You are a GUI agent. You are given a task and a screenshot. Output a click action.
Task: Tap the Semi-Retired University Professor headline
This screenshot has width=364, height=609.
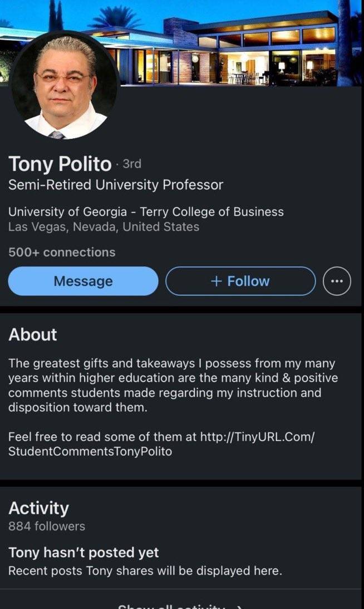116,185
